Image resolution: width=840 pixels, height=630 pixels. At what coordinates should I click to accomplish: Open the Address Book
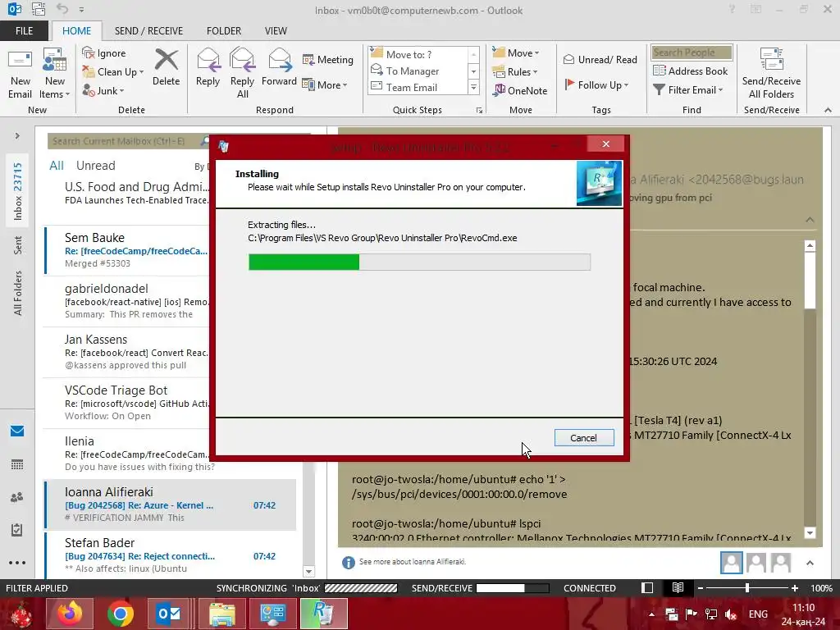[x=690, y=71]
